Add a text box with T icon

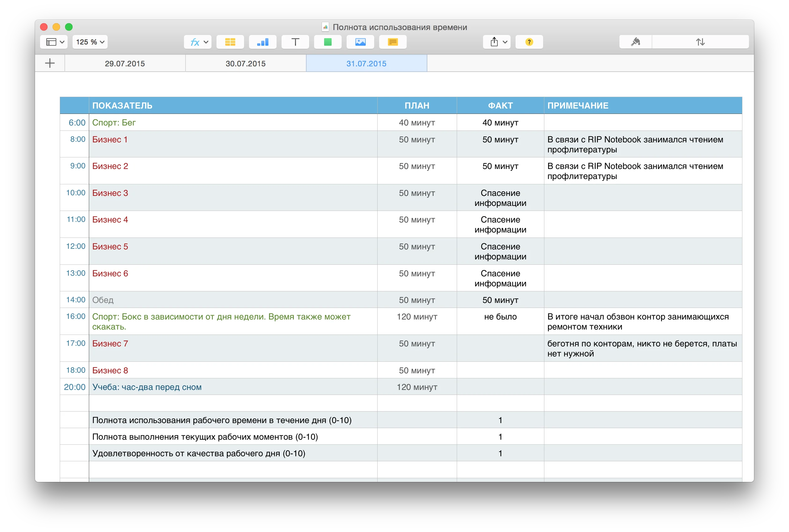click(295, 42)
